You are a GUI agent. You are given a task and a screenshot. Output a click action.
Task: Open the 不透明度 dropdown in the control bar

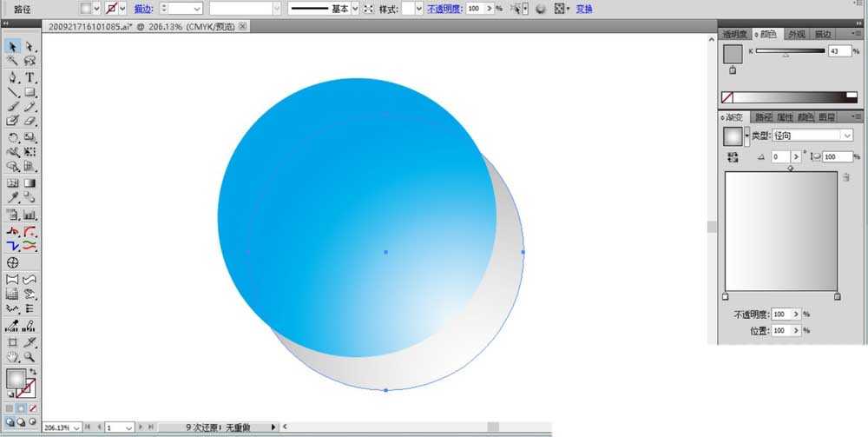tap(490, 9)
